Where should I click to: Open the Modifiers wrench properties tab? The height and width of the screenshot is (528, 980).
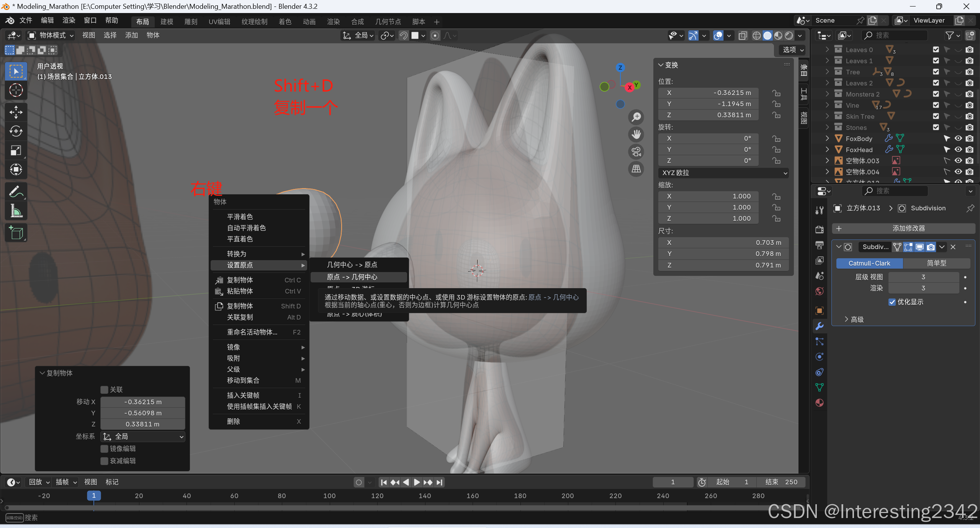[x=820, y=326]
